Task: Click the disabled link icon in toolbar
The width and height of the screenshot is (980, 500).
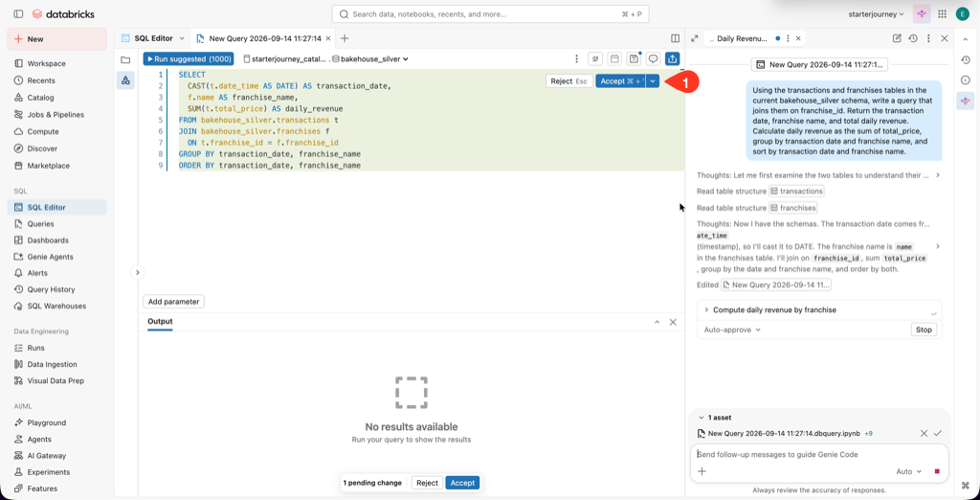Action: [x=595, y=58]
